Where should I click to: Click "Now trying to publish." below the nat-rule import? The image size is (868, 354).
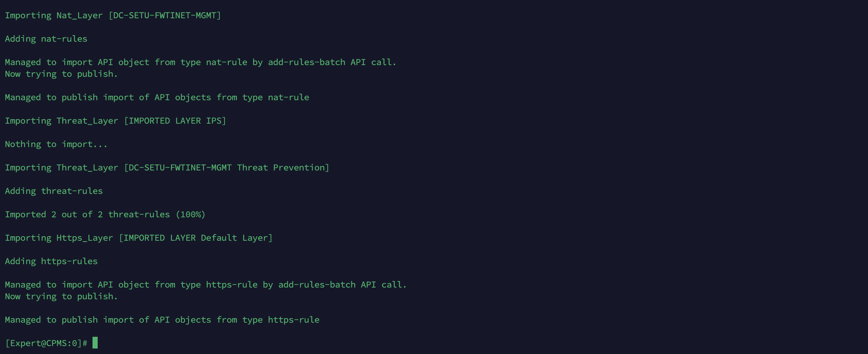tap(61, 74)
